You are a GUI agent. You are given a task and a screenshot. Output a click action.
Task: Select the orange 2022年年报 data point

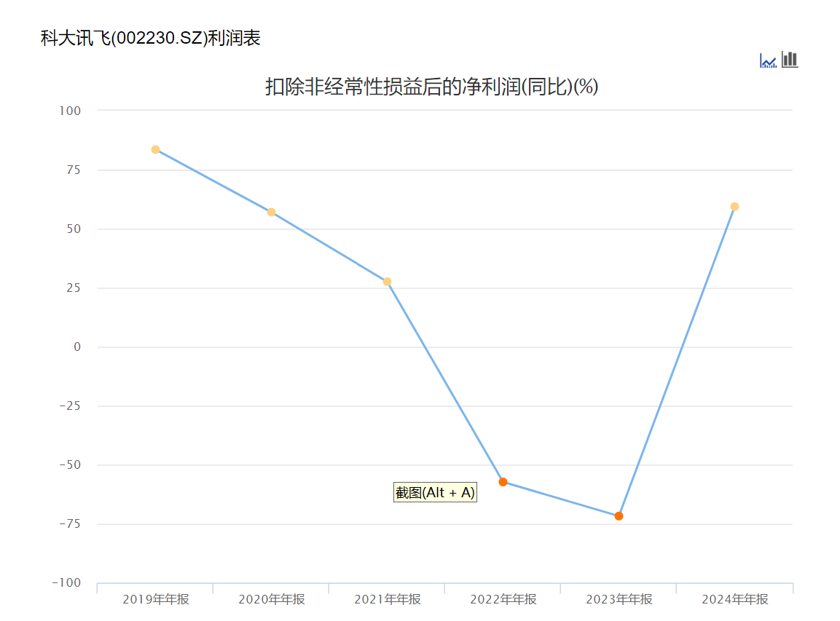tap(503, 483)
